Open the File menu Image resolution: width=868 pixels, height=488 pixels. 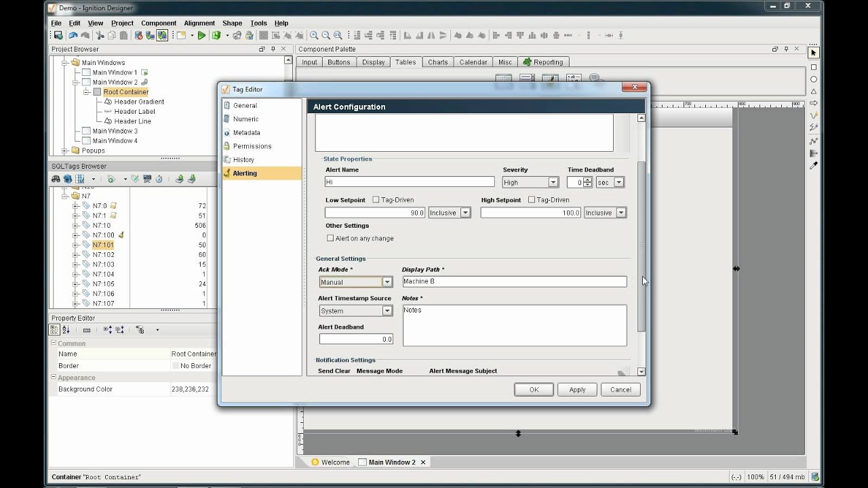[56, 23]
